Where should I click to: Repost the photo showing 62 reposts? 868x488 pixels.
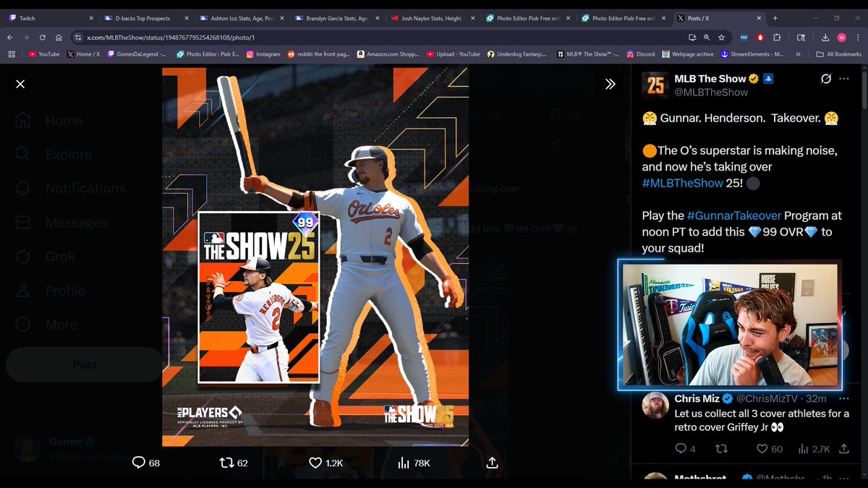pos(234,463)
